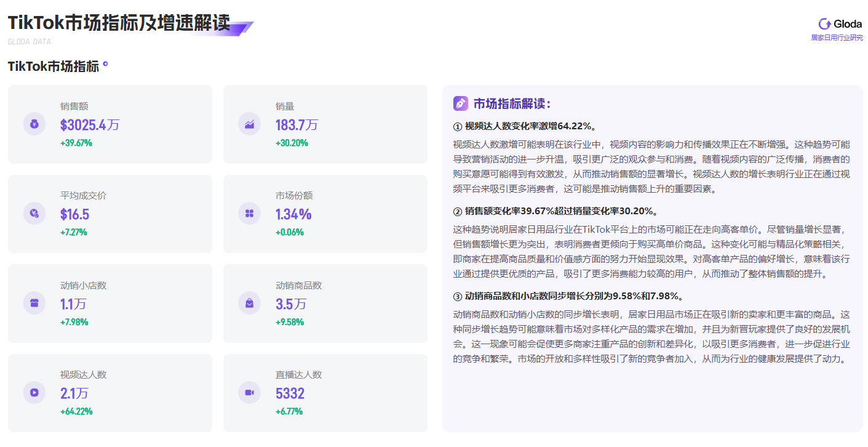Image resolution: width=868 pixels, height=447 pixels.
Task: Click the 居家日用行业研究 text under the logo
Action: pyautogui.click(x=837, y=38)
